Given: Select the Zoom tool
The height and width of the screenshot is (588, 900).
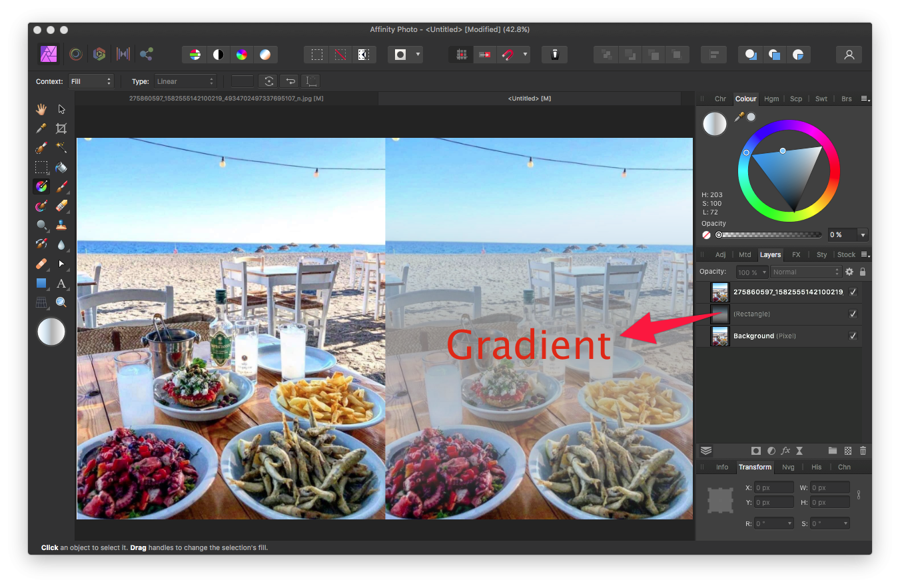Looking at the screenshot, I should point(61,302).
